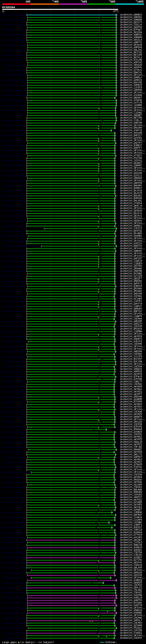Open hit UniRef100_B7FN27
This screenshot has height=644, width=146.
tap(131, 30)
